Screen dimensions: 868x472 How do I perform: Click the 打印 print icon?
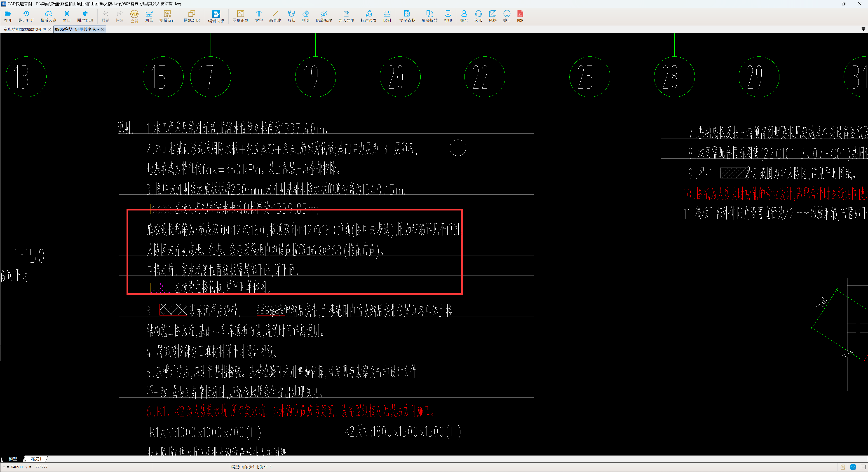(x=448, y=16)
